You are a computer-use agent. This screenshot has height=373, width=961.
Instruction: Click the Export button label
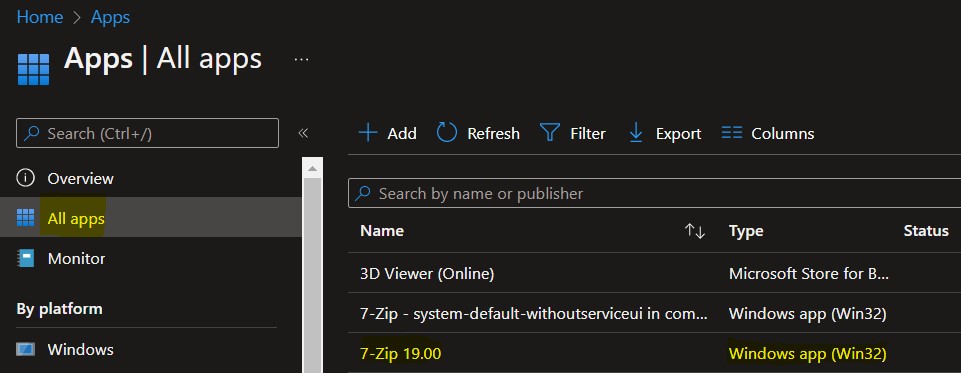[x=678, y=134]
